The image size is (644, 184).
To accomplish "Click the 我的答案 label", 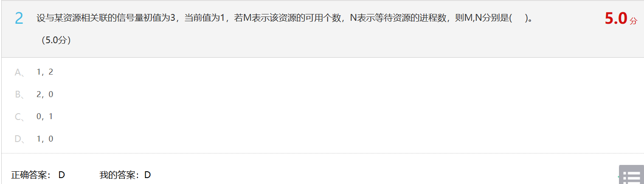I will [x=119, y=175].
